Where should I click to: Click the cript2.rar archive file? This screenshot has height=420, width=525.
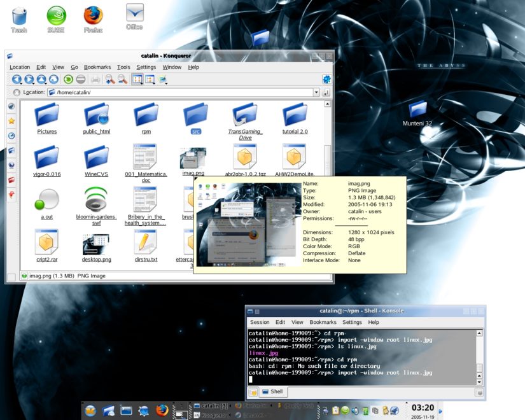tap(47, 246)
